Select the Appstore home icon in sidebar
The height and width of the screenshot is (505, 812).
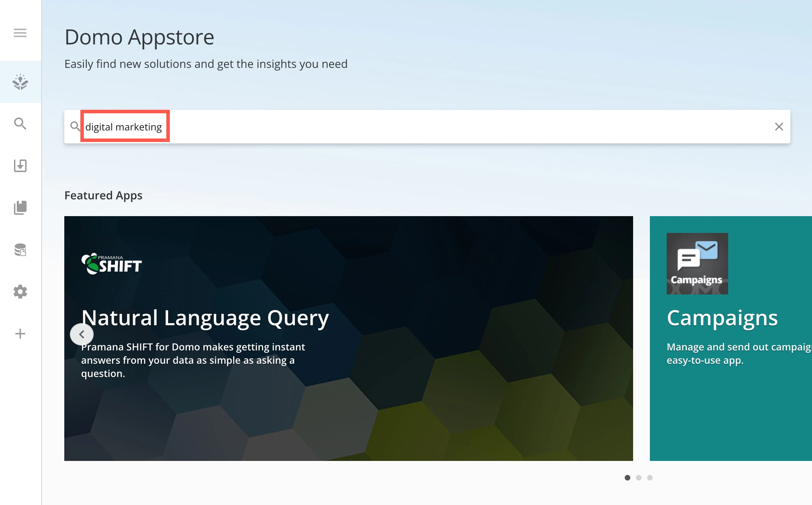click(20, 82)
